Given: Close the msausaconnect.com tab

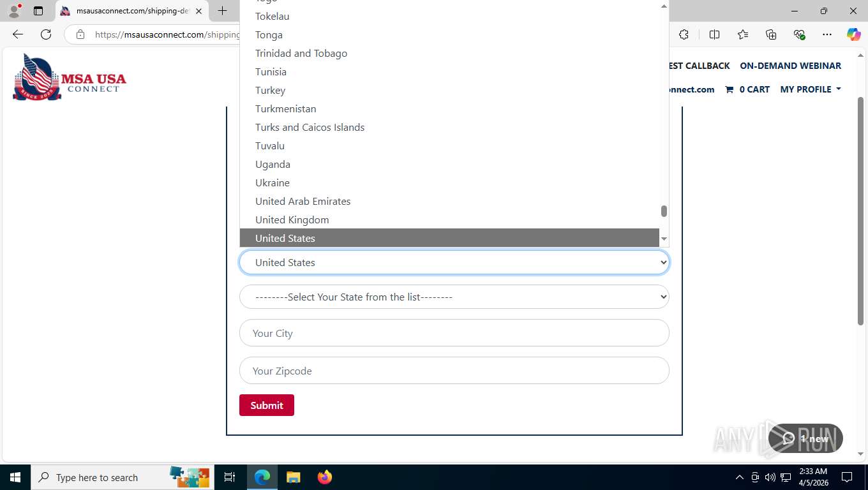Looking at the screenshot, I should [198, 11].
